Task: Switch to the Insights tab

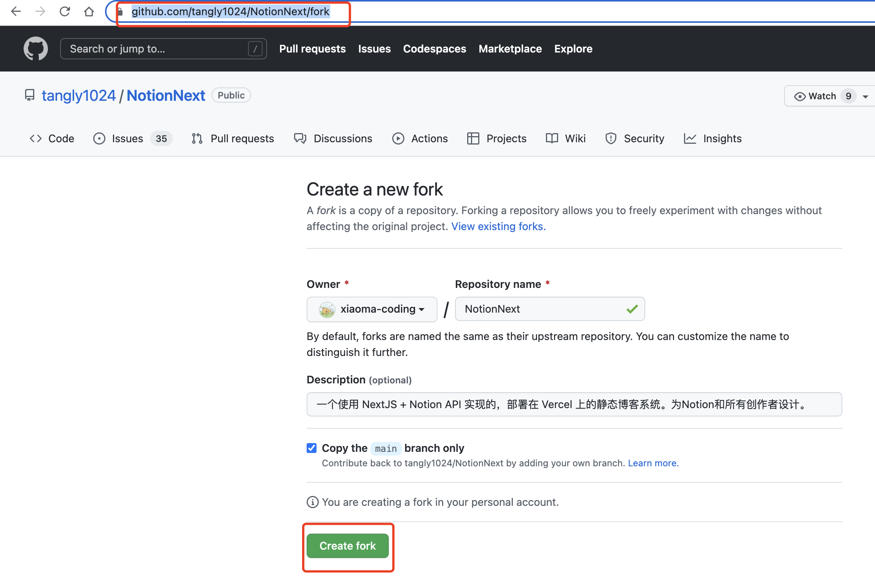Action: click(713, 138)
